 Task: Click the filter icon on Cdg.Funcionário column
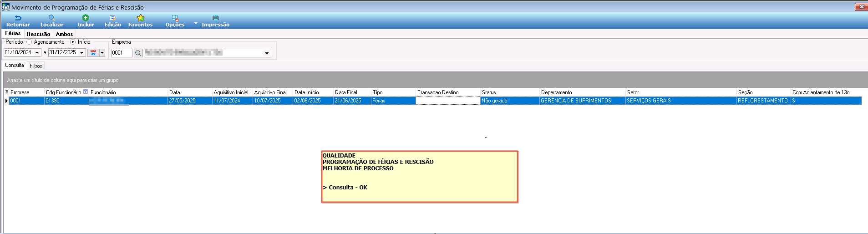(86, 92)
